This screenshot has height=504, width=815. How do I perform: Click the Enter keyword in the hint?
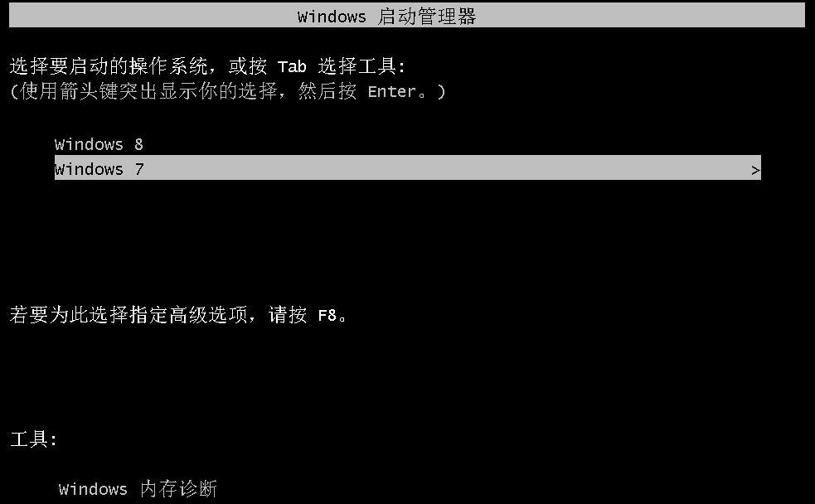(x=392, y=91)
